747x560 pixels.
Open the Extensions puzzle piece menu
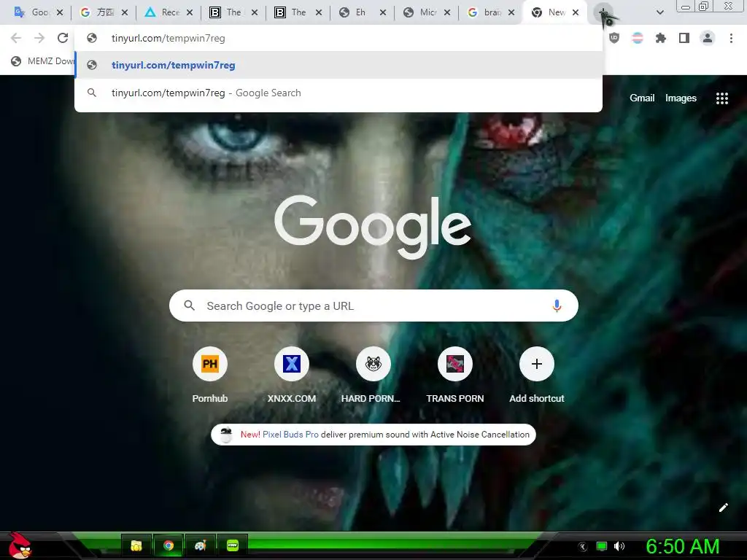point(661,38)
